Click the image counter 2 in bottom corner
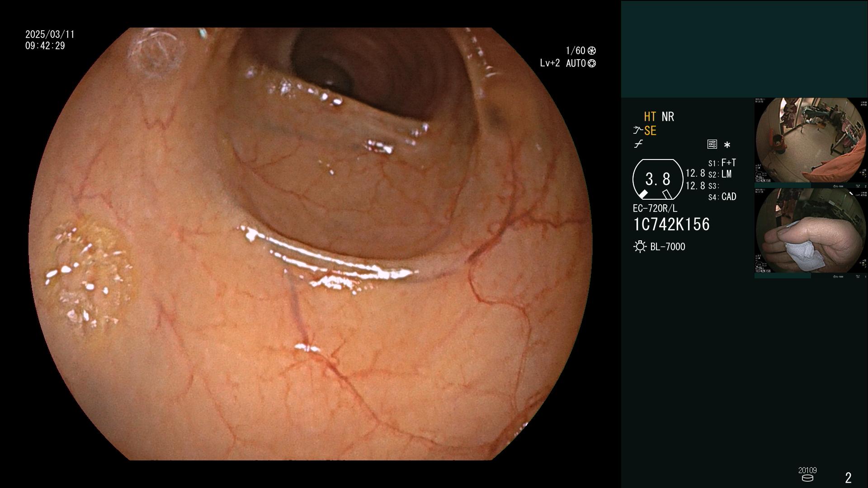Image resolution: width=868 pixels, height=488 pixels. click(848, 478)
